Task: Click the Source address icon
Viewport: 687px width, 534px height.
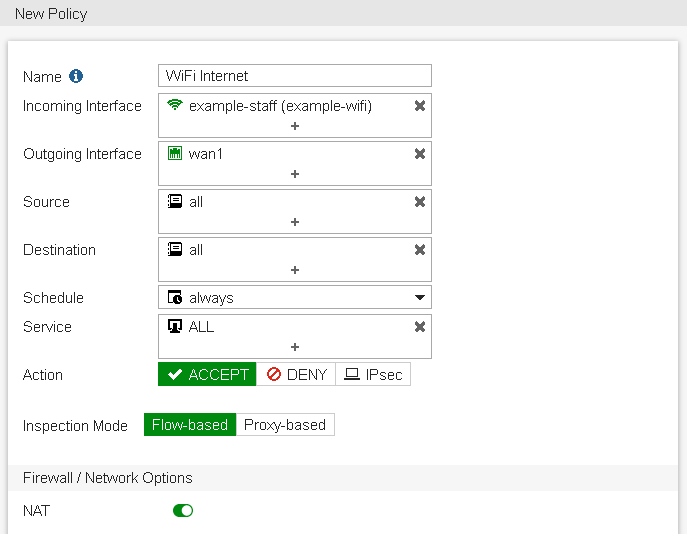Action: [175, 202]
